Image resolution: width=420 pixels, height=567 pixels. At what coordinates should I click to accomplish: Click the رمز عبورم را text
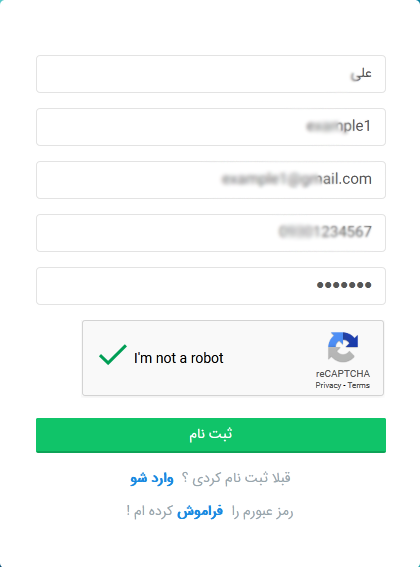(x=262, y=512)
